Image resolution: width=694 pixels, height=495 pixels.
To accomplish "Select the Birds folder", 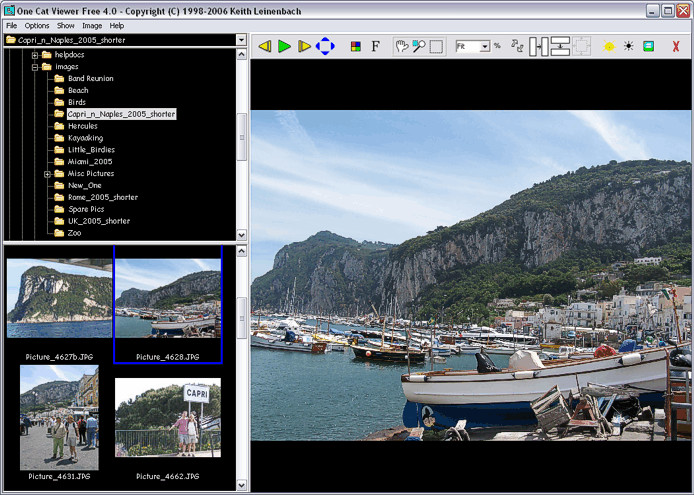I will 77,102.
